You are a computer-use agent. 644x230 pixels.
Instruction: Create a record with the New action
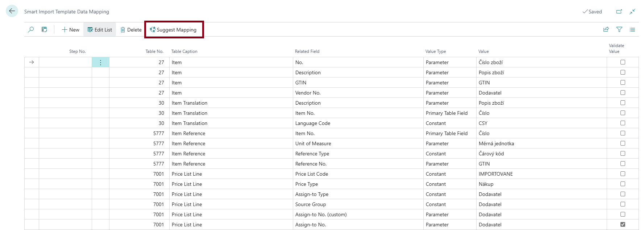70,29
